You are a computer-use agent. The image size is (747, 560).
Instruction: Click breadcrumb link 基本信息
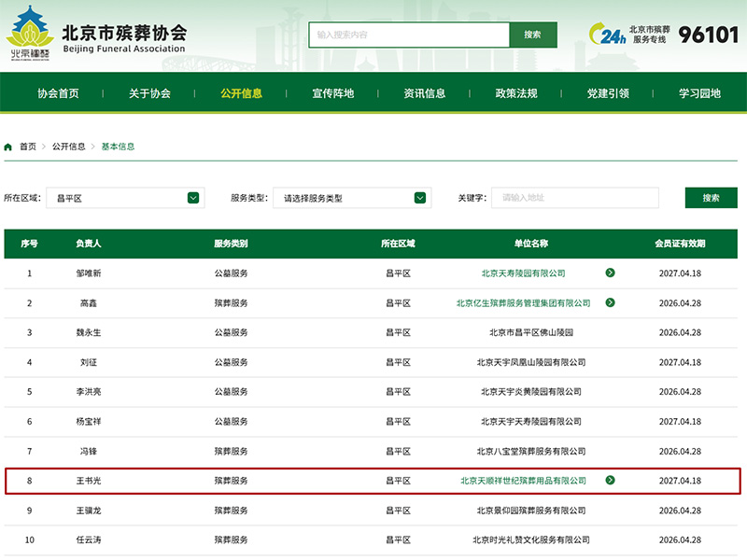(x=119, y=147)
